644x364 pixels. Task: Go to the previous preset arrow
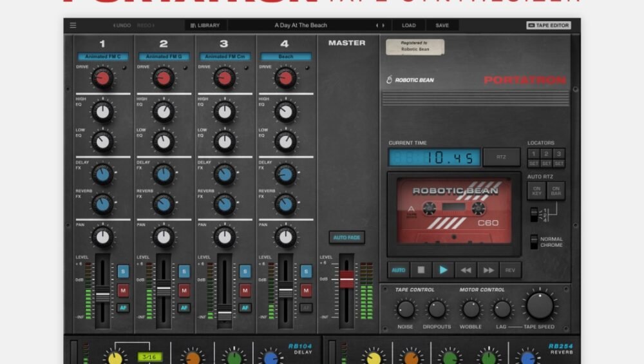[377, 25]
